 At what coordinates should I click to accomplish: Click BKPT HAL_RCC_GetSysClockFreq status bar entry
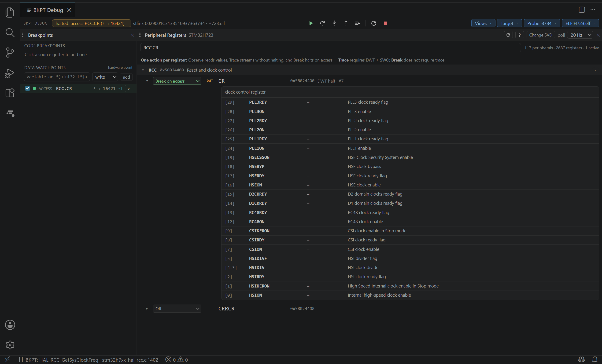tap(89, 360)
